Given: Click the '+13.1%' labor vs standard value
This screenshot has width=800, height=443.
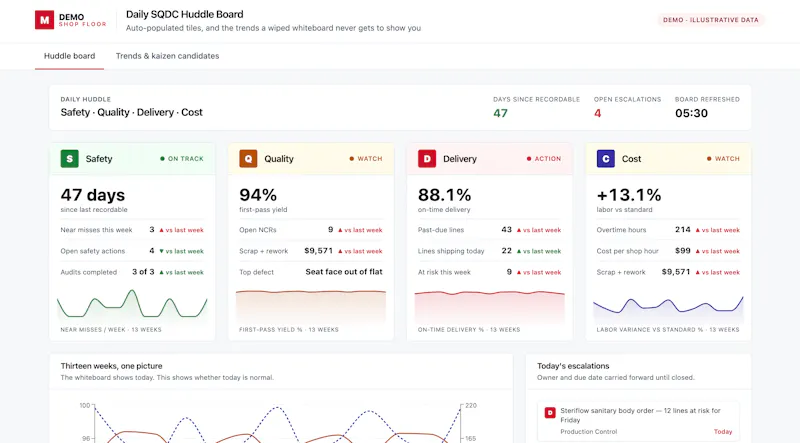Looking at the screenshot, I should [x=629, y=195].
